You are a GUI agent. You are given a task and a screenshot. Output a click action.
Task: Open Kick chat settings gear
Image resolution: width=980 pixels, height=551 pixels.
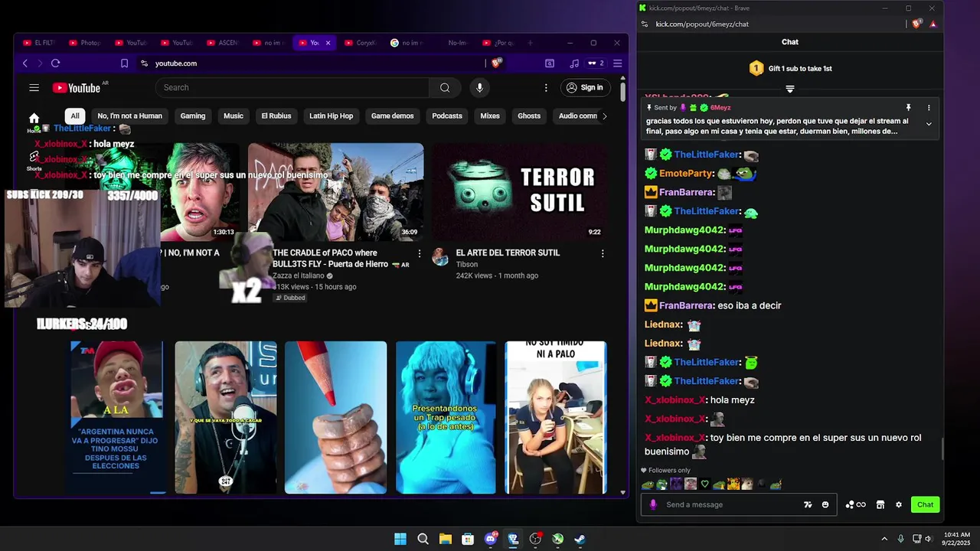(899, 505)
